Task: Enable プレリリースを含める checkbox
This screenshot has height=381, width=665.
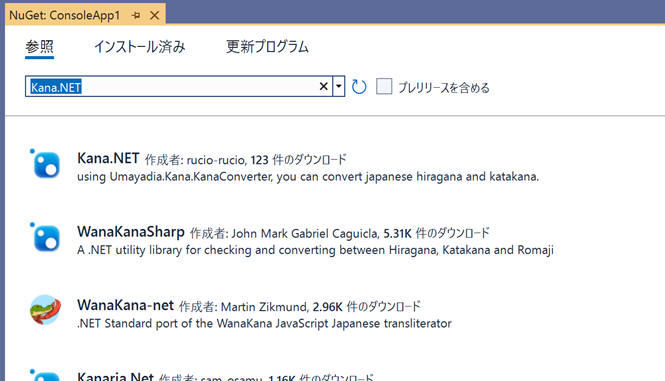Action: click(x=384, y=87)
